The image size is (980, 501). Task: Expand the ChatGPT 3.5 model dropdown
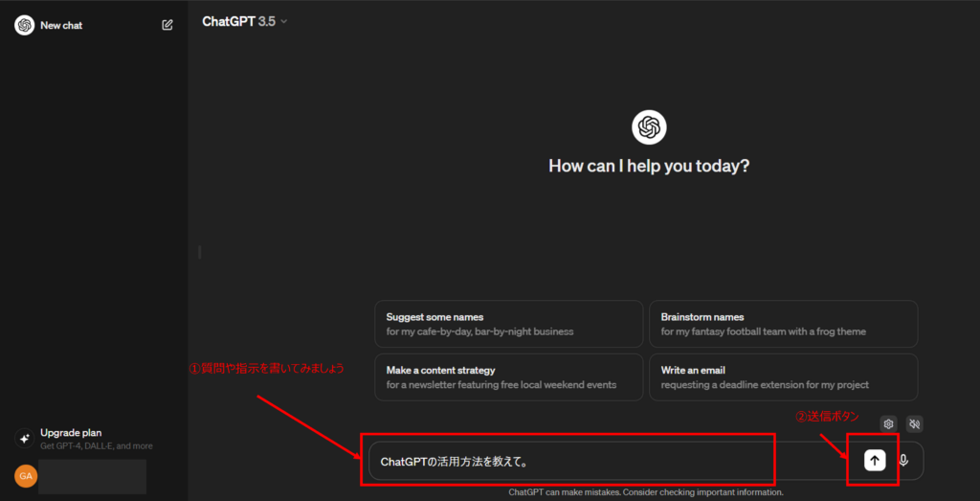pos(244,21)
